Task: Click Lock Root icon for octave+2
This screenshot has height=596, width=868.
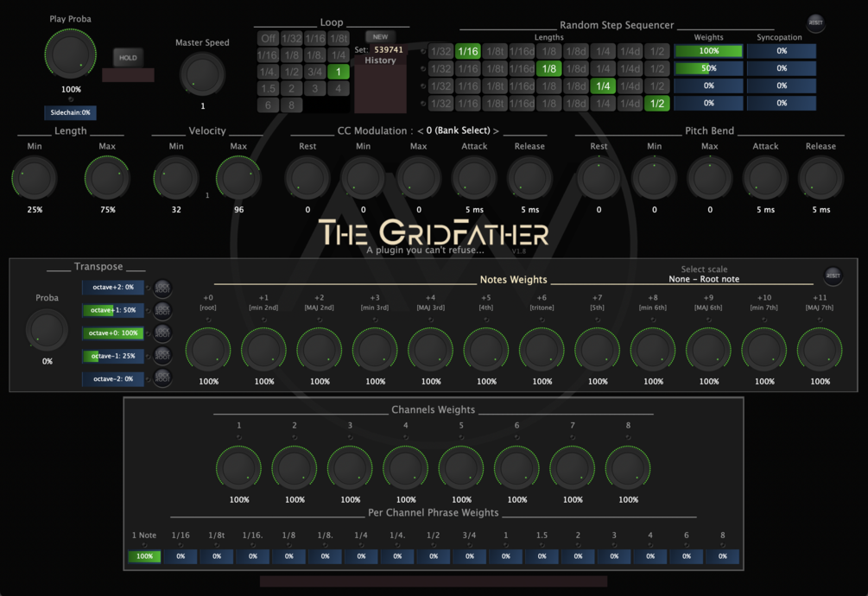Action: point(162,288)
